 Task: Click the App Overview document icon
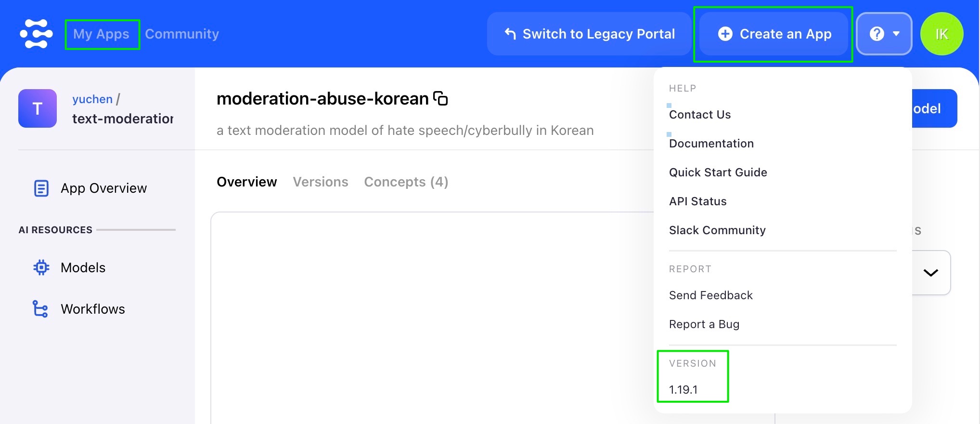[41, 188]
